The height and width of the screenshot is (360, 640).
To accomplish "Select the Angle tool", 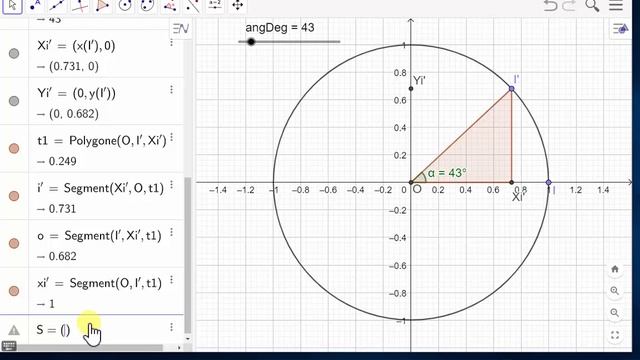I will pyautogui.click(x=169, y=6).
